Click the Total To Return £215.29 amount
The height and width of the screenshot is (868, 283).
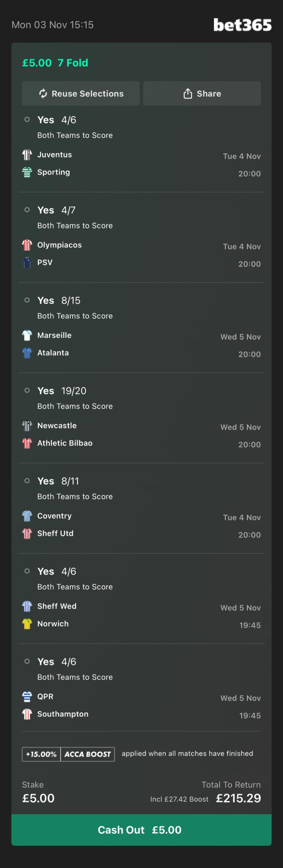click(238, 798)
